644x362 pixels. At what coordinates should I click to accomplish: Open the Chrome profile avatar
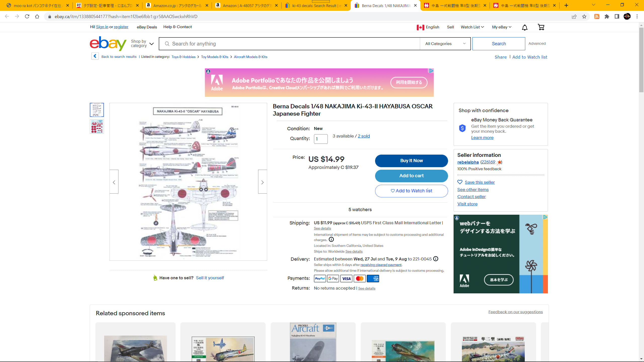(x=627, y=17)
